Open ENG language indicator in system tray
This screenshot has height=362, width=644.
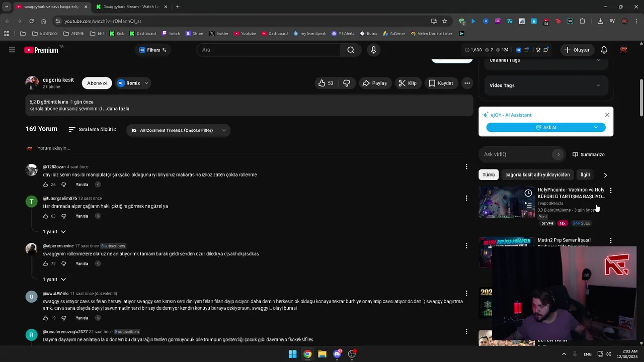coord(587,354)
